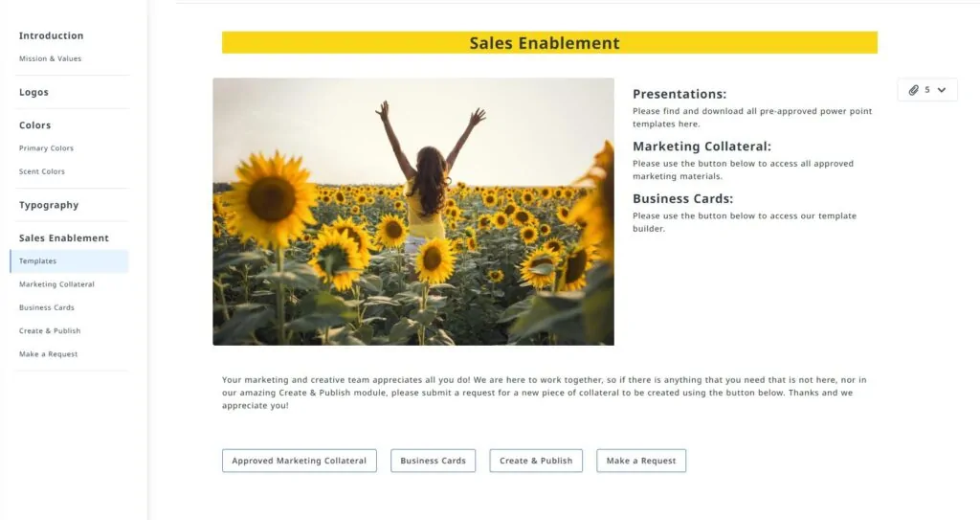
Task: Click text 'access our template builder'
Action: 745,222
